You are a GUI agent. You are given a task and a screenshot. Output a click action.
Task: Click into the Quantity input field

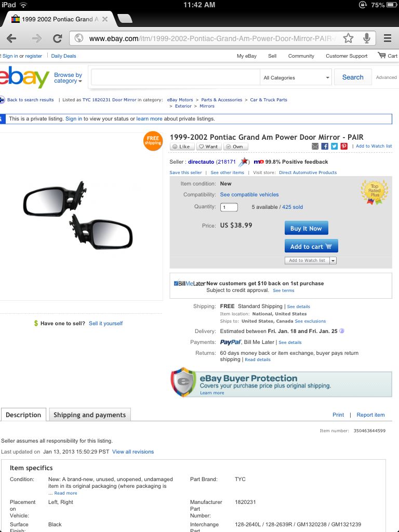229,207
